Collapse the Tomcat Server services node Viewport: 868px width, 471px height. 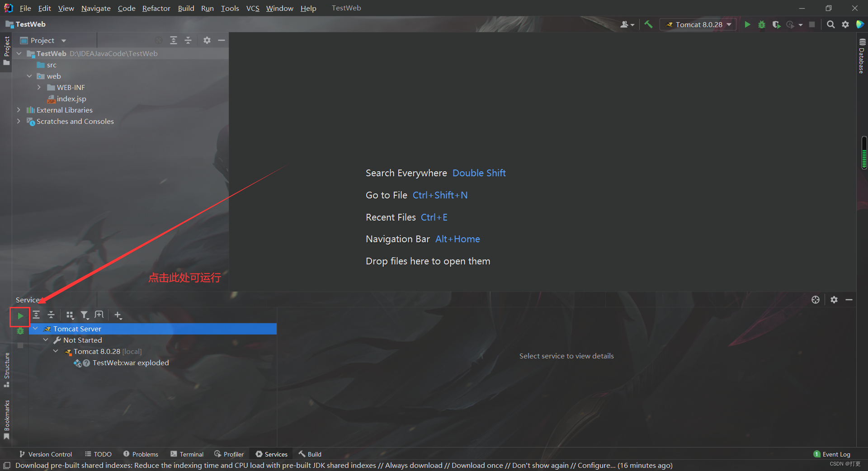click(x=35, y=329)
